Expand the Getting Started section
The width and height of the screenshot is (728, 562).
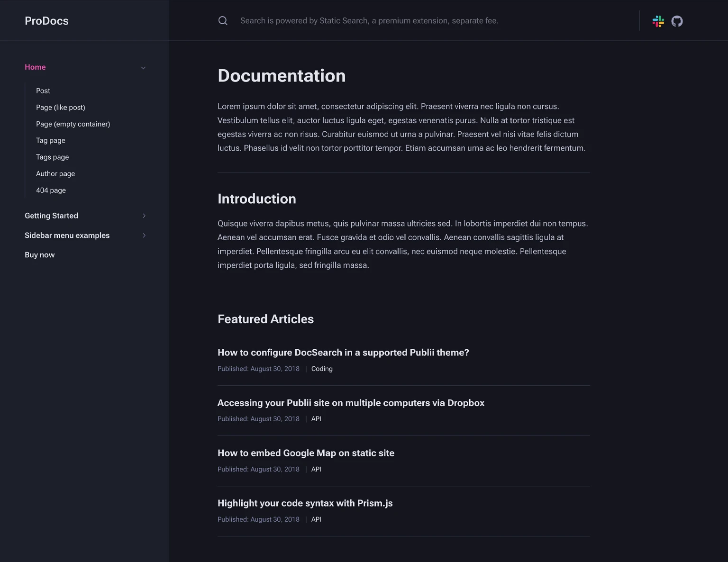[x=144, y=216]
